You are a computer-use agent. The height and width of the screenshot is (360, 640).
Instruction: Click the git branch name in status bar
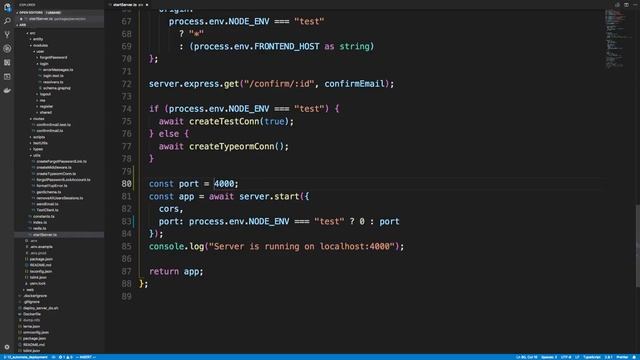(27, 357)
